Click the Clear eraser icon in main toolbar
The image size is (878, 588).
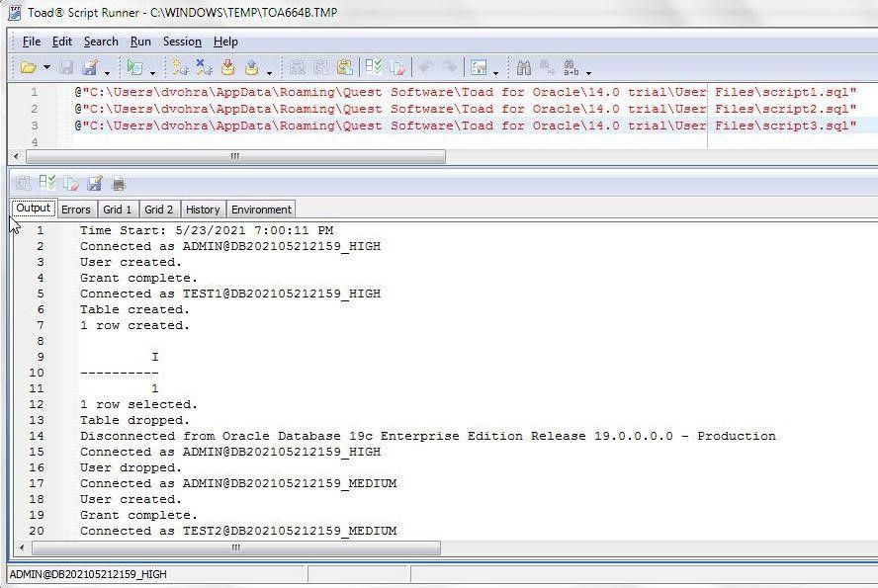pos(397,68)
